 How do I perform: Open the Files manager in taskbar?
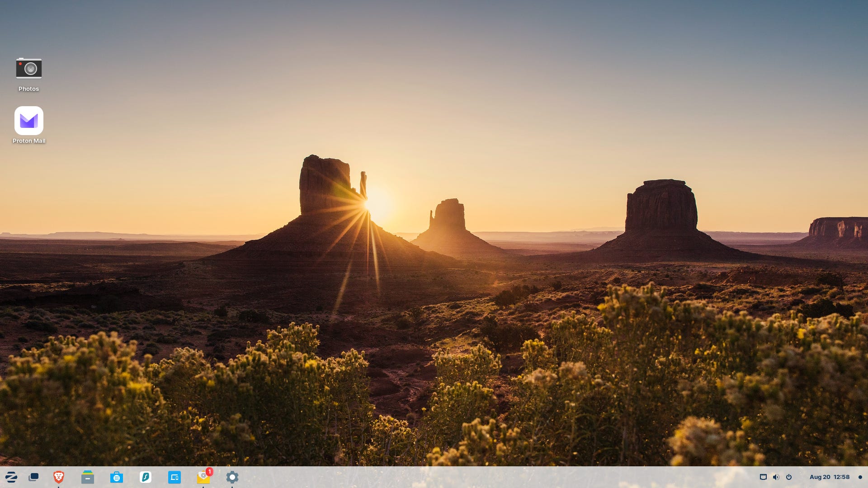tap(88, 477)
